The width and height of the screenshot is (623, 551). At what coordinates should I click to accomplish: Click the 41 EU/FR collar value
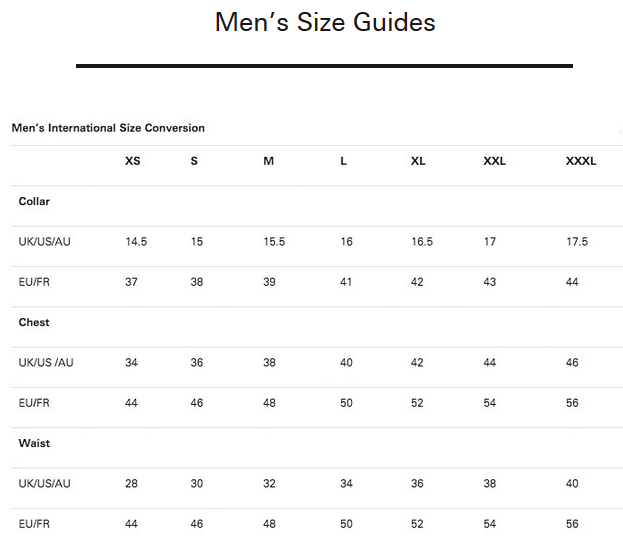[346, 282]
